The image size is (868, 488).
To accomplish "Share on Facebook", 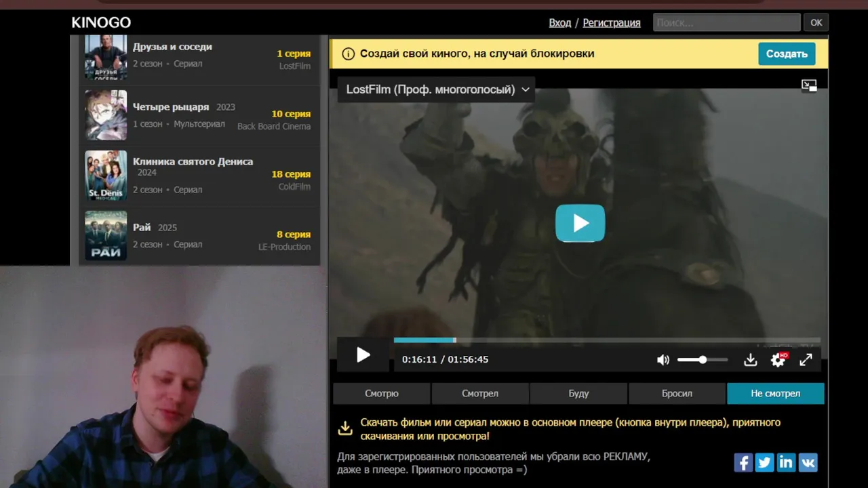I will 743,463.
